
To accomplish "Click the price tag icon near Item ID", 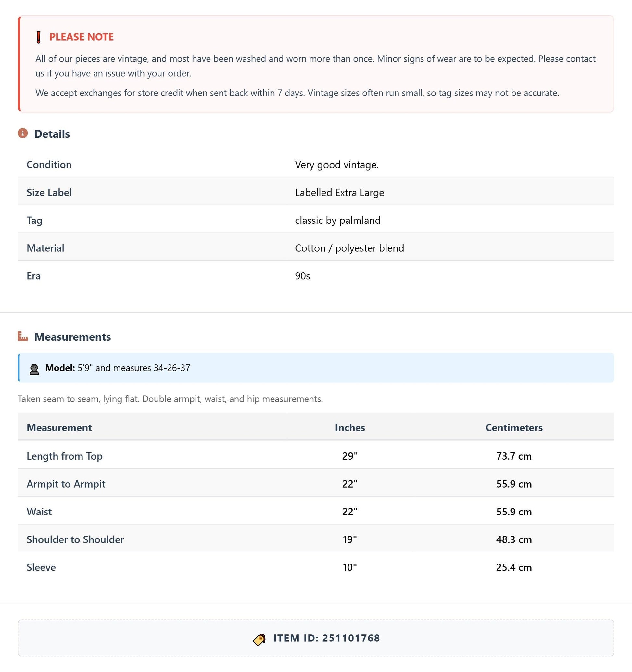I will tap(259, 640).
